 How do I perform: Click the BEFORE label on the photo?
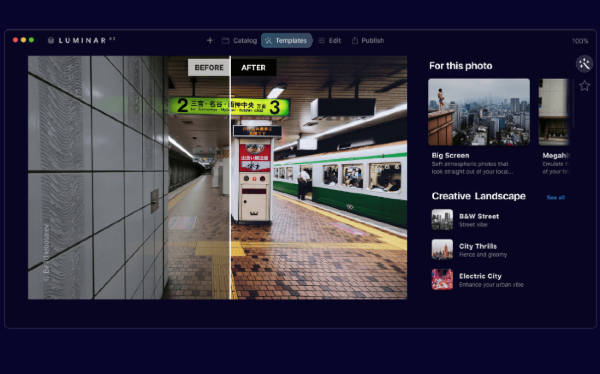(209, 67)
